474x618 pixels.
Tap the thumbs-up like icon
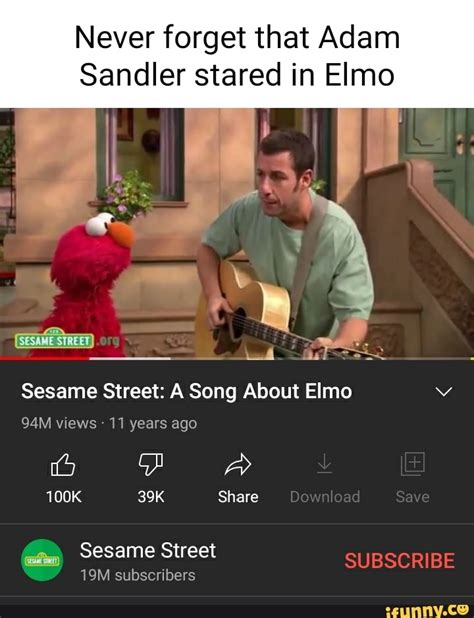tap(63, 465)
